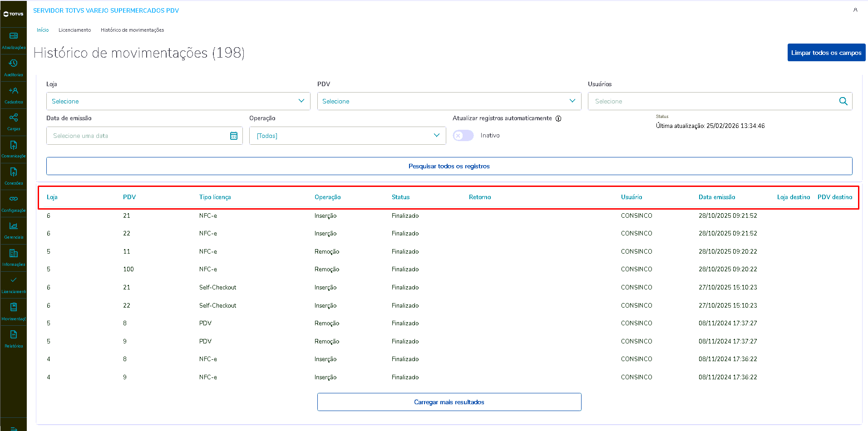
Task: Click the calendar icon in Data de emissão
Action: (x=234, y=136)
